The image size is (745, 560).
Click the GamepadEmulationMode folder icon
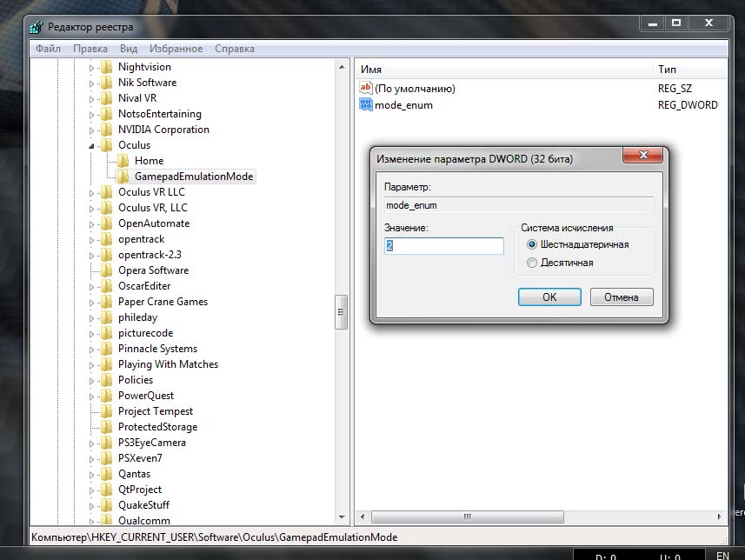123,177
